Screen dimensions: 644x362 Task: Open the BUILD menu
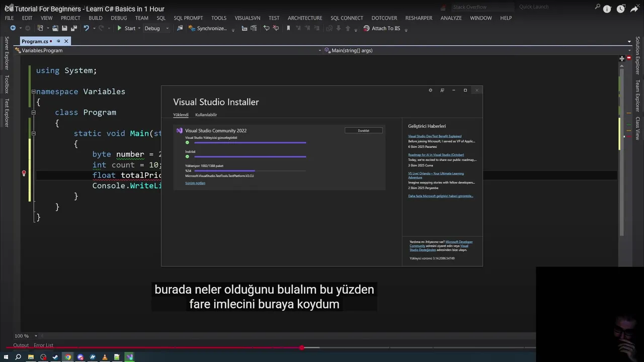(96, 18)
